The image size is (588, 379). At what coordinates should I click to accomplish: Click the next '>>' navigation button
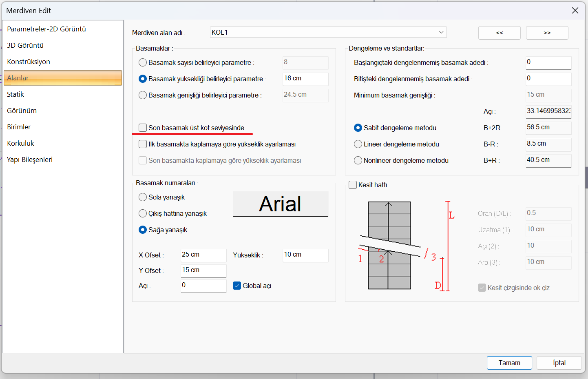(x=547, y=33)
